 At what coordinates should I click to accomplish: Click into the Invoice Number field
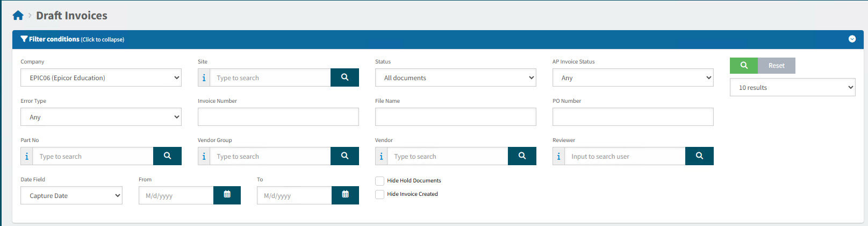pos(278,117)
